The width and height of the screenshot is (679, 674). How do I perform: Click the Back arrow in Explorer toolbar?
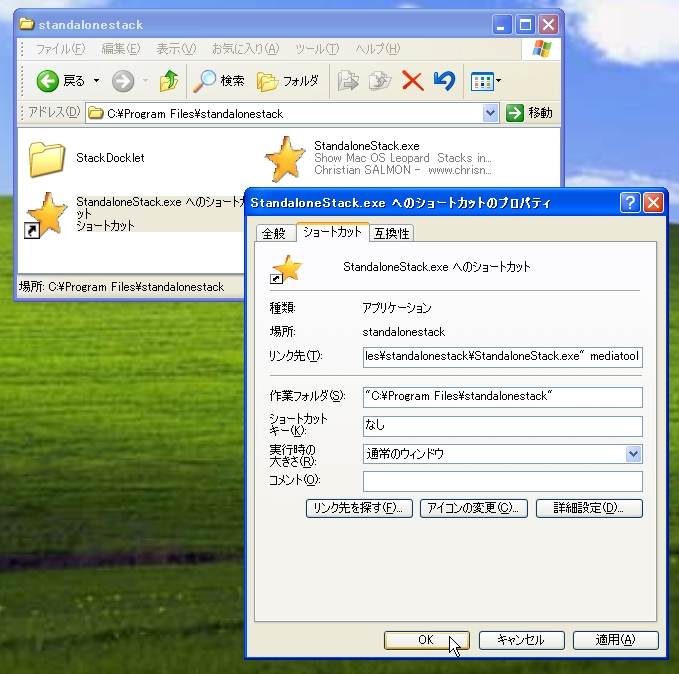click(47, 81)
